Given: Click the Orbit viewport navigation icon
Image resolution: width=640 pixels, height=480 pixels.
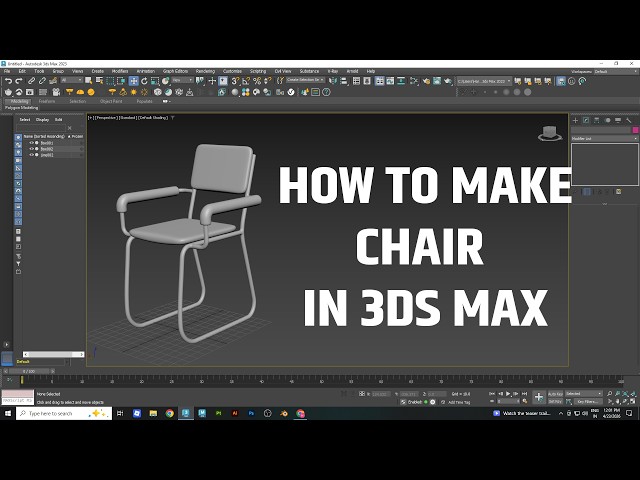Looking at the screenshot, I should 625,402.
